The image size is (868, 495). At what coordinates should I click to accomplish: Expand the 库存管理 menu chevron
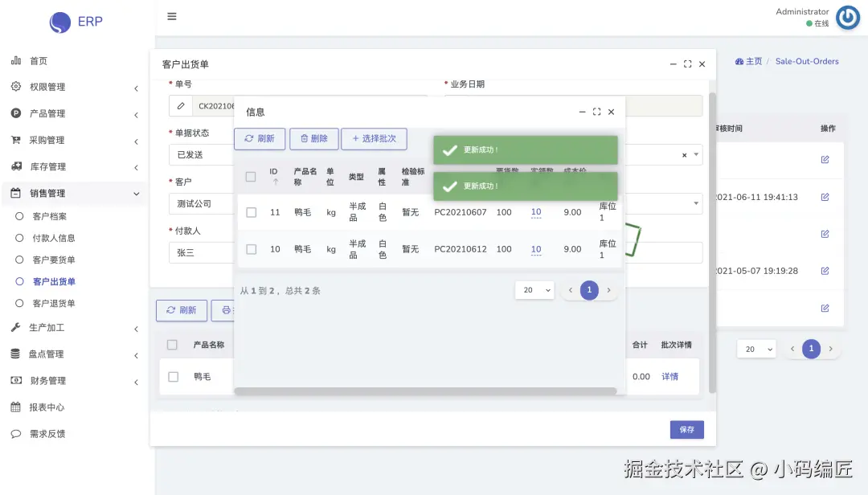pos(136,168)
